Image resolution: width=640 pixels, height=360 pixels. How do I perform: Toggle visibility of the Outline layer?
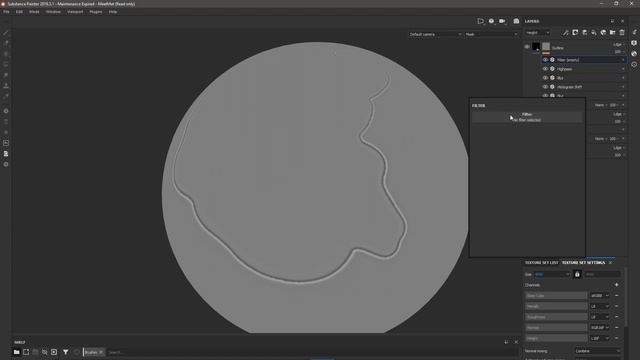pyautogui.click(x=527, y=47)
